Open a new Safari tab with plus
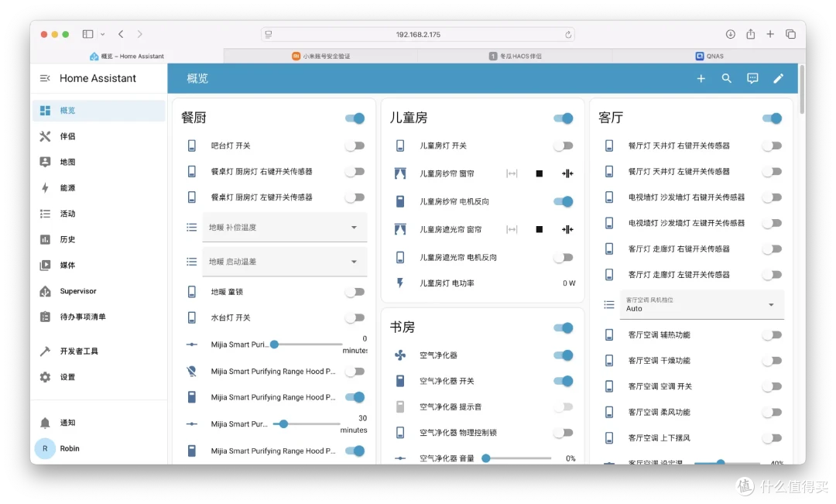836x504 pixels. coord(770,34)
